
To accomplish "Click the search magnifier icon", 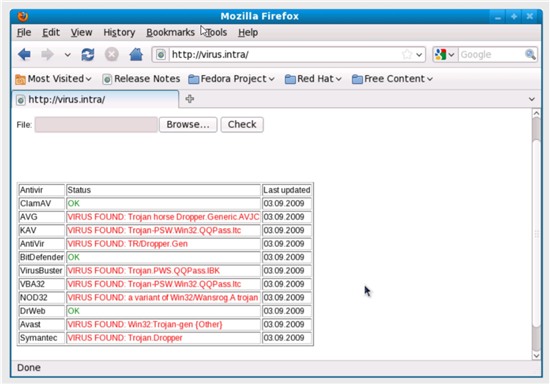I will click(530, 54).
